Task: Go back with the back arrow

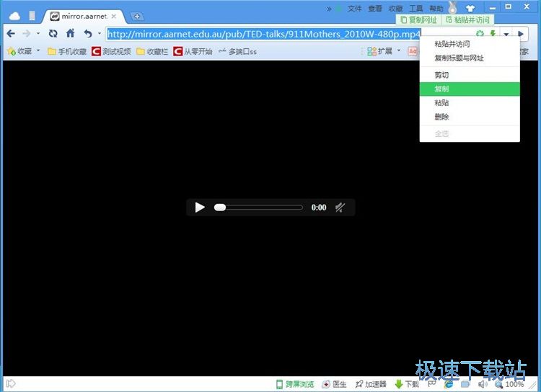Action: (x=11, y=33)
